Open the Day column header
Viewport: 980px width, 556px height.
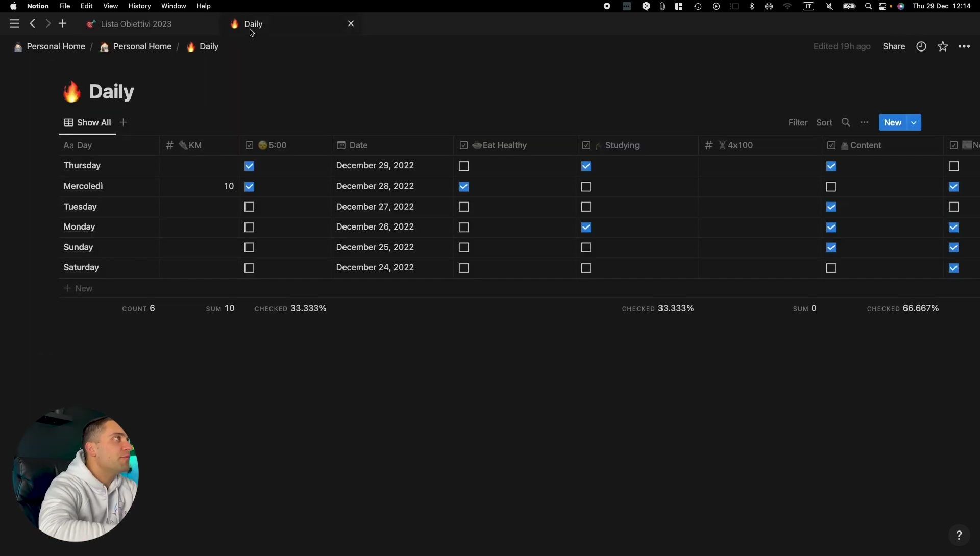pos(109,145)
